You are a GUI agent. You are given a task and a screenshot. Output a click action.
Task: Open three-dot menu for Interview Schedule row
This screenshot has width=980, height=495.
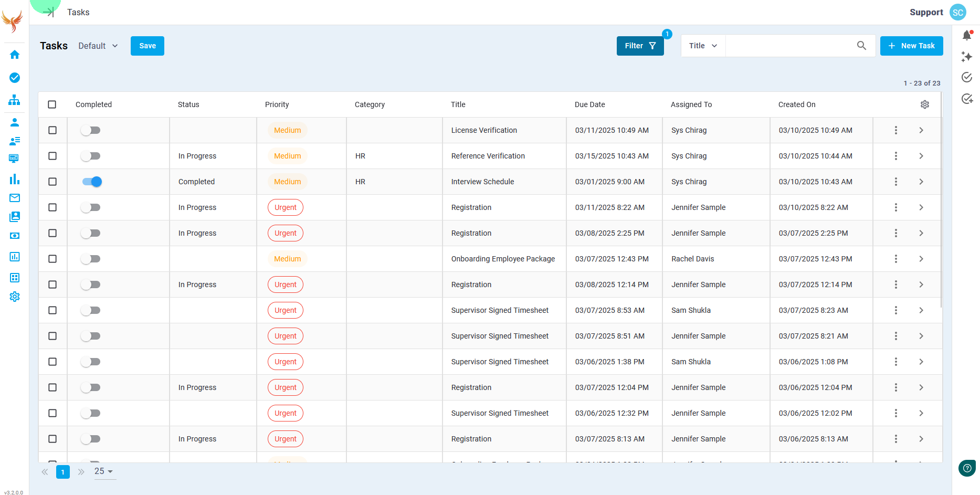896,182
